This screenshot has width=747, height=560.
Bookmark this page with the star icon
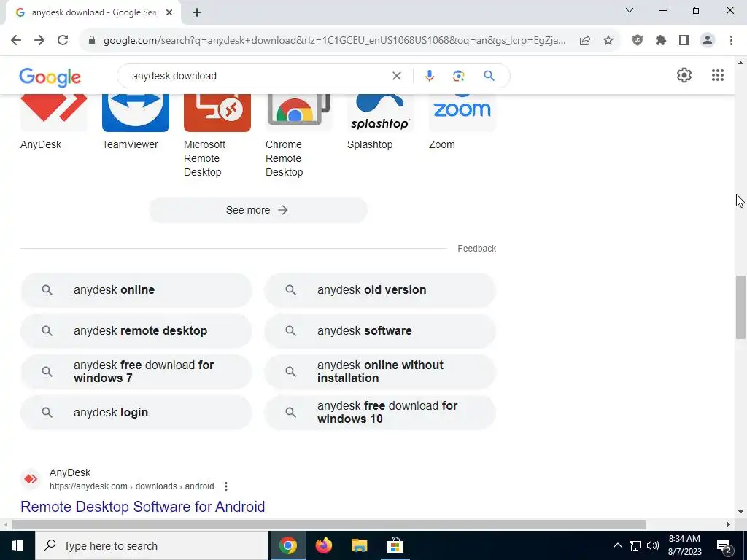[608, 41]
